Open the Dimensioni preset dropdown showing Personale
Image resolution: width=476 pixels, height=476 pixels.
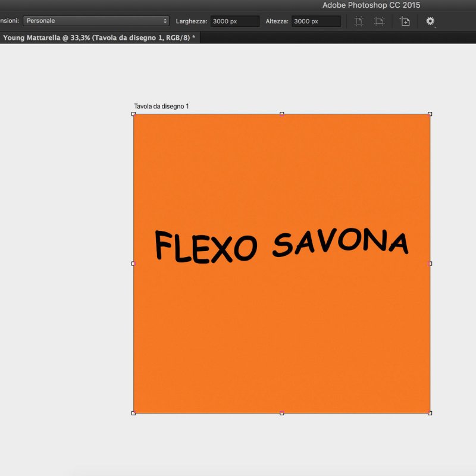[x=96, y=21]
